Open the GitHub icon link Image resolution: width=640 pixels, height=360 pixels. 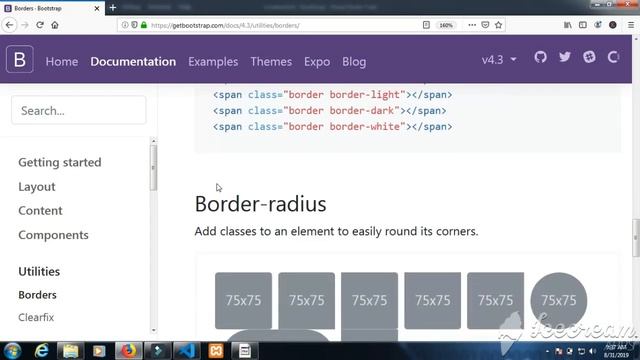point(540,57)
